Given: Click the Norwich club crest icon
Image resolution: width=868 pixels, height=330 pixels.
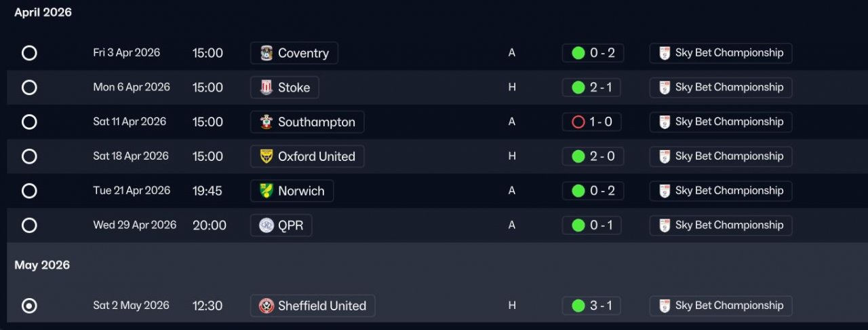Looking at the screenshot, I should [x=267, y=191].
